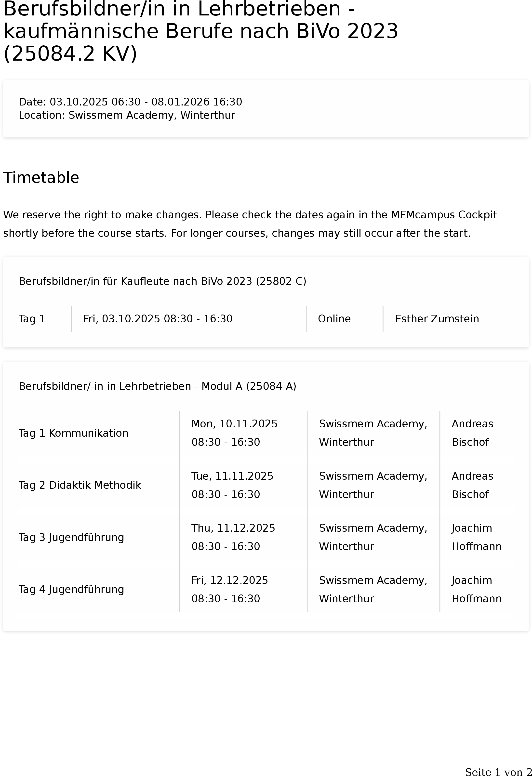Screen dimensions: 532x776
Task: Click the Timetable section heading
Action: [x=41, y=177]
